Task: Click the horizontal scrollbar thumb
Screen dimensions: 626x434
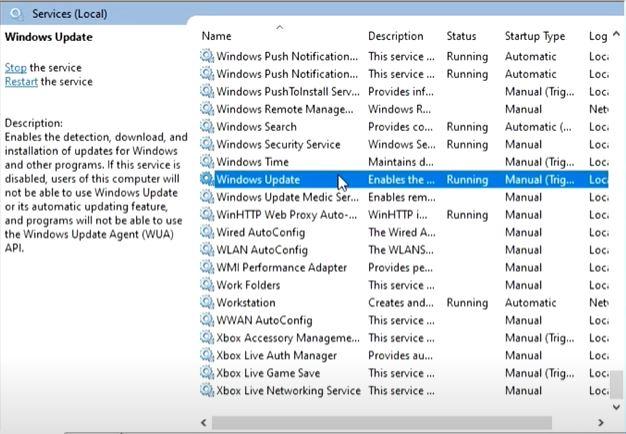Action: [x=382, y=422]
